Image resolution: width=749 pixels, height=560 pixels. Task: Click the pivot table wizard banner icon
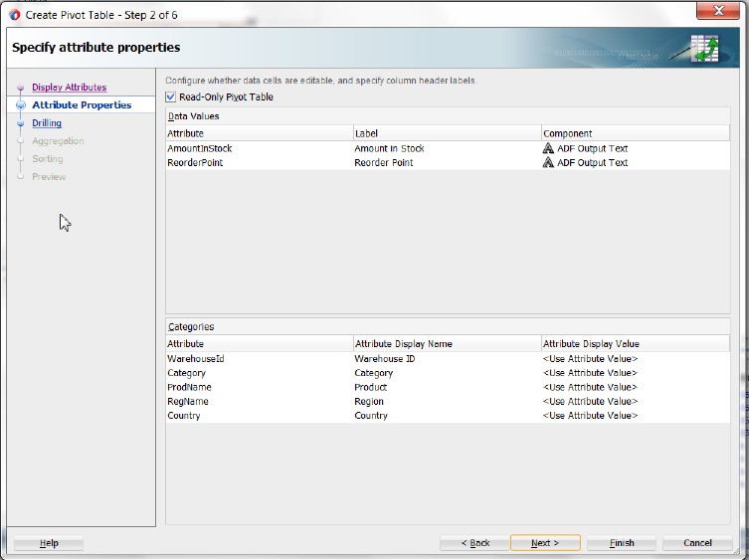[704, 49]
